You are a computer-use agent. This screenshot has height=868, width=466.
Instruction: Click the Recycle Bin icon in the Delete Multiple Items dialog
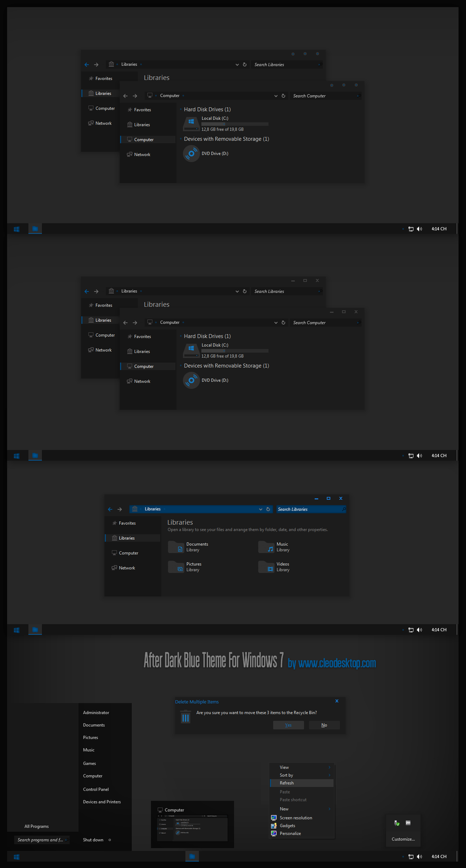(185, 717)
